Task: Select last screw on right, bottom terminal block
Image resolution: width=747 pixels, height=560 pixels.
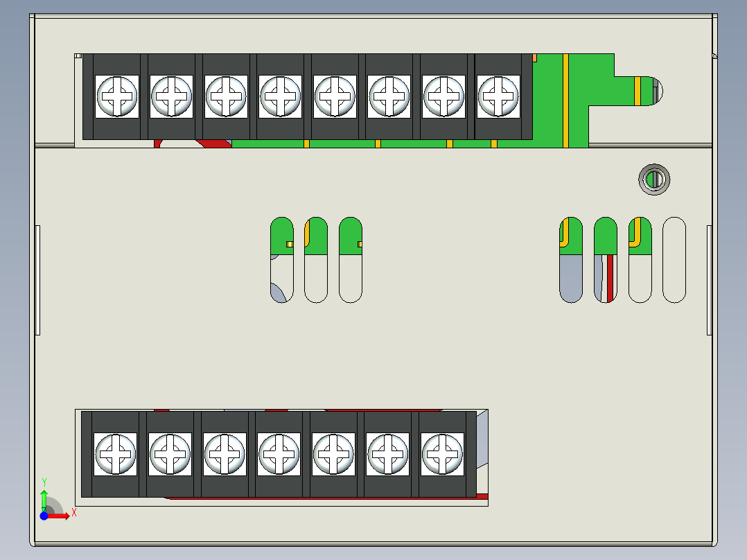Action: pos(442,454)
